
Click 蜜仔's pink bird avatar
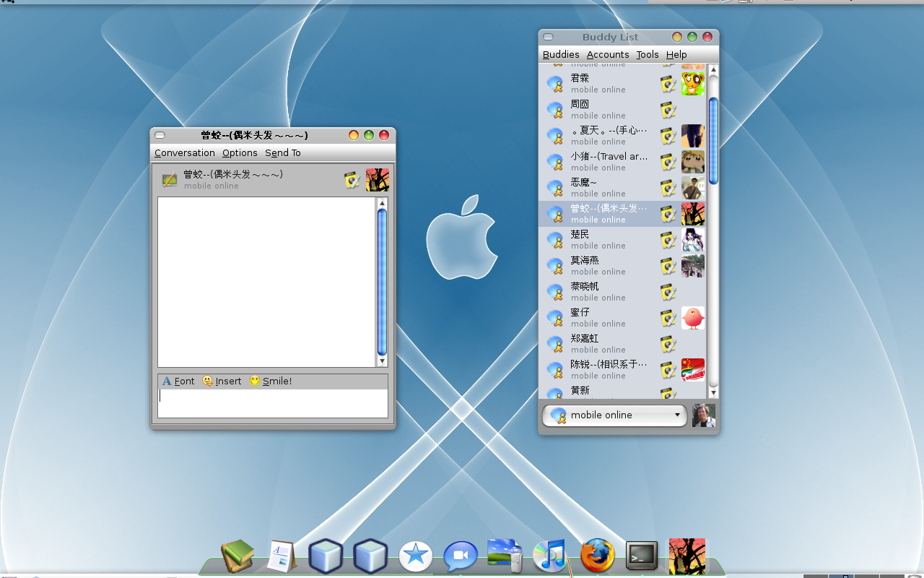(693, 318)
